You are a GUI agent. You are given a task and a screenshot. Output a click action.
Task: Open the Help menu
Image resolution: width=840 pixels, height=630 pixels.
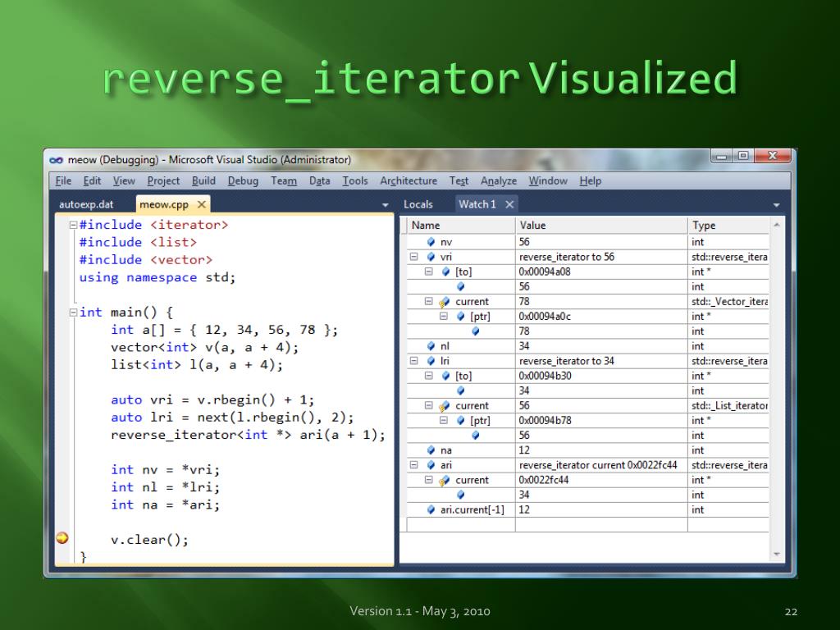[591, 181]
